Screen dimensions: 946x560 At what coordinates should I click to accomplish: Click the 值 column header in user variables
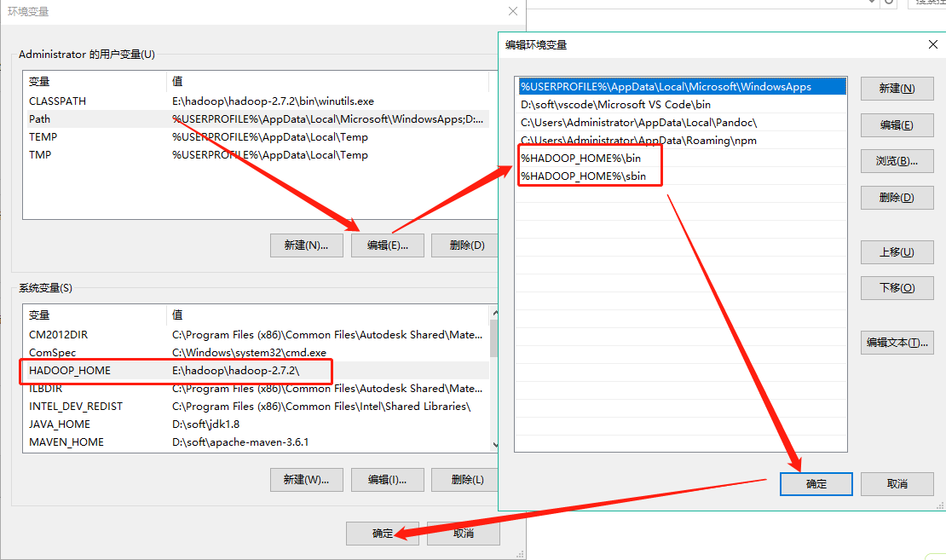327,82
